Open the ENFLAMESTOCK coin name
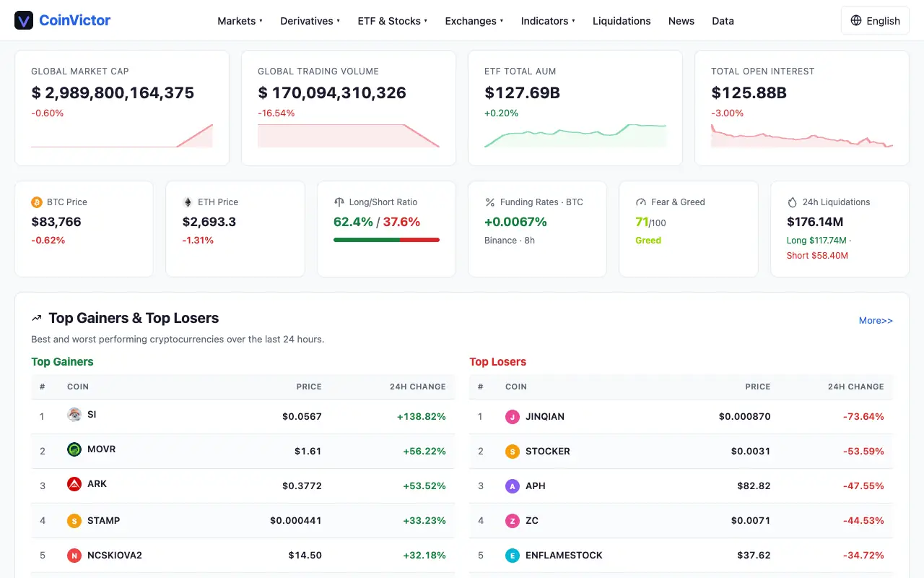 [564, 556]
